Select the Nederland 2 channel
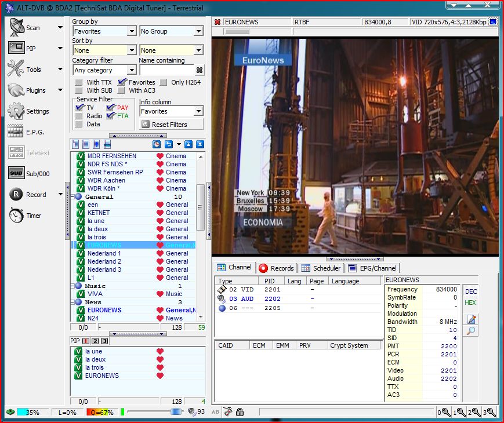Screen dimensions: 504x423 tap(133, 261)
